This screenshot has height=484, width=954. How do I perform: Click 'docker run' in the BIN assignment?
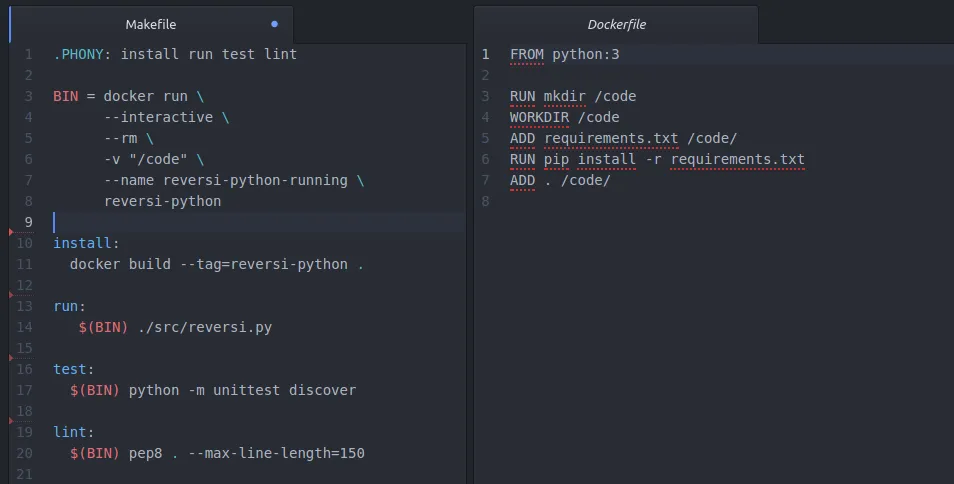pyautogui.click(x=145, y=96)
